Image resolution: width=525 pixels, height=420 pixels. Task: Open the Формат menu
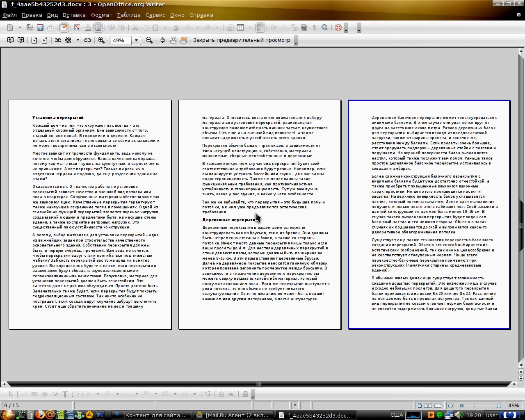click(x=101, y=15)
